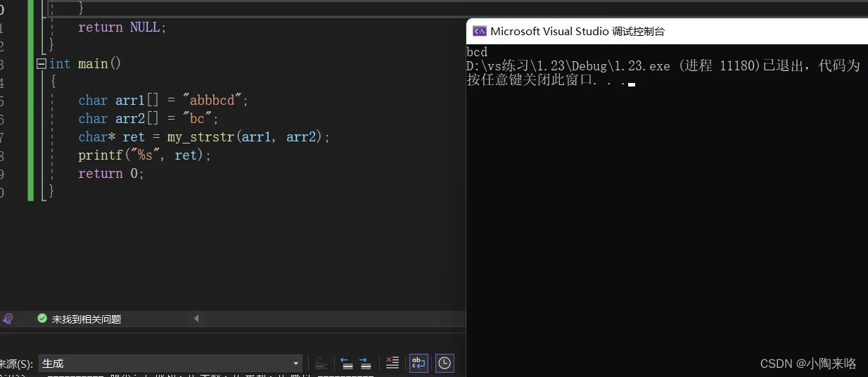This screenshot has width=868, height=377.
Task: Click the printf("%s", ret) line
Action: tap(144, 155)
